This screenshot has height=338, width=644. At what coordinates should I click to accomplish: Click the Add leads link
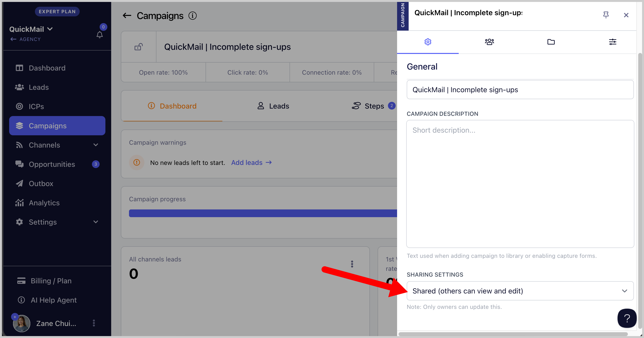tap(251, 162)
